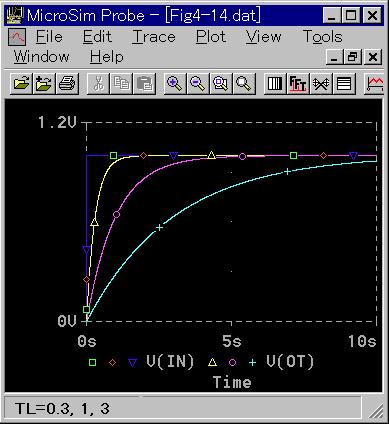Image resolution: width=389 pixels, height=424 pixels.
Task: Click the Paste clipboard icon
Action: tap(144, 83)
